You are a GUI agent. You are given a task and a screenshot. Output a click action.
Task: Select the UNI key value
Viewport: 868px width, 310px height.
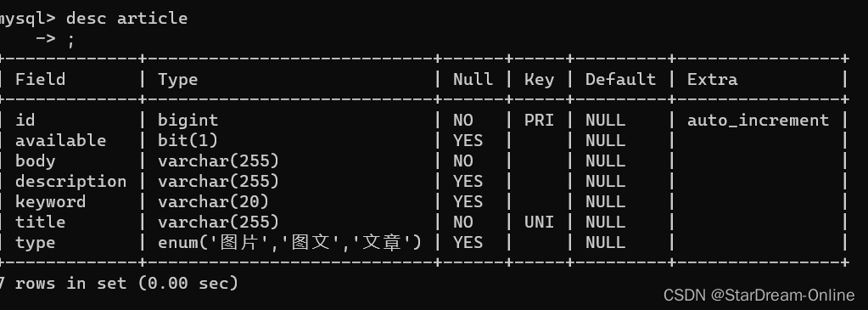[x=539, y=222]
